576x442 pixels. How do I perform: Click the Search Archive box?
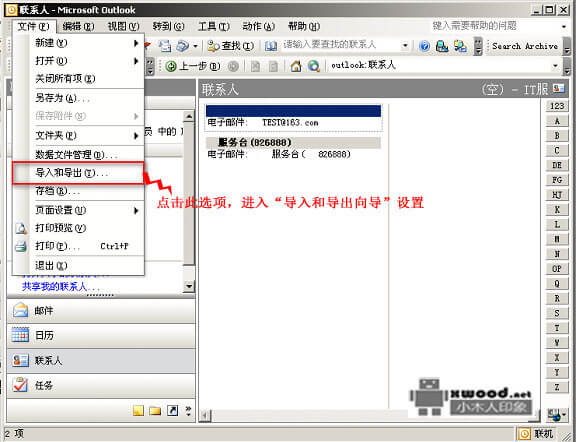coord(525,46)
